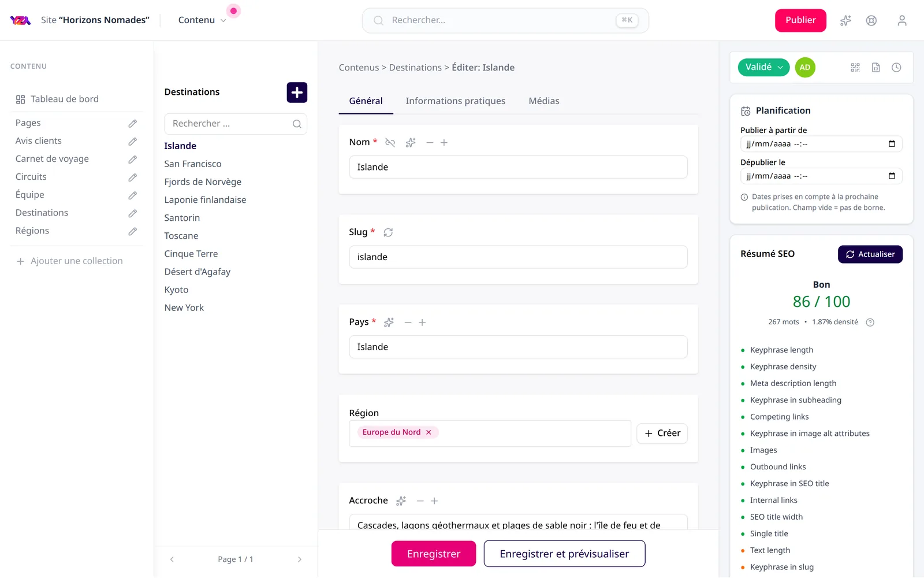Click the help icon next to densité
Image resolution: width=924 pixels, height=578 pixels.
(x=870, y=323)
